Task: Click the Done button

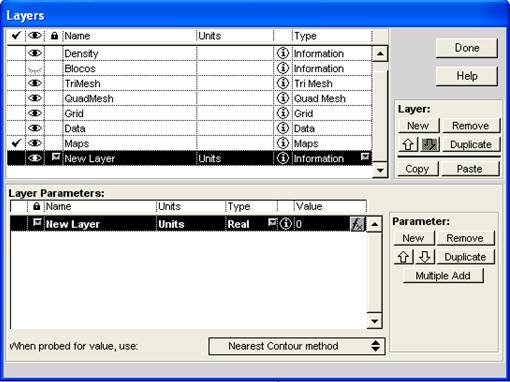Action: point(467,48)
